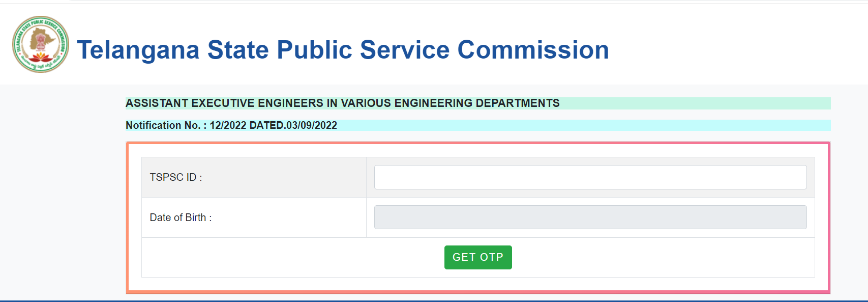Image resolution: width=868 pixels, height=302 pixels.
Task: Click the Telangana State Public Service Commission title
Action: point(343,50)
